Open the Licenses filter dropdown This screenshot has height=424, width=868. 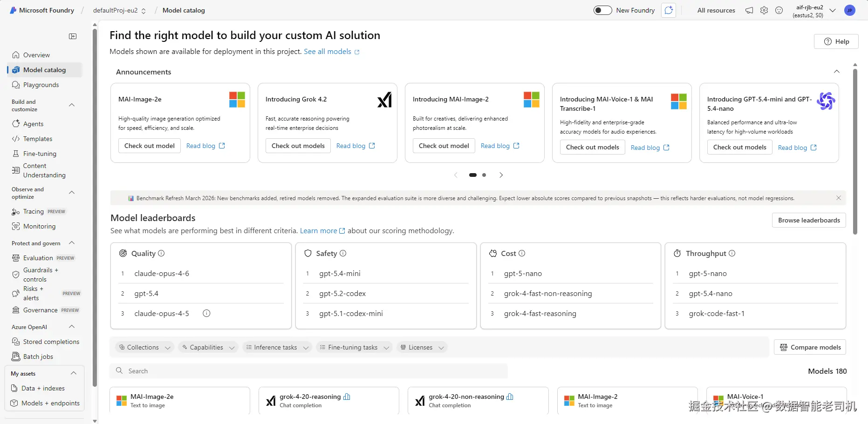click(x=422, y=347)
